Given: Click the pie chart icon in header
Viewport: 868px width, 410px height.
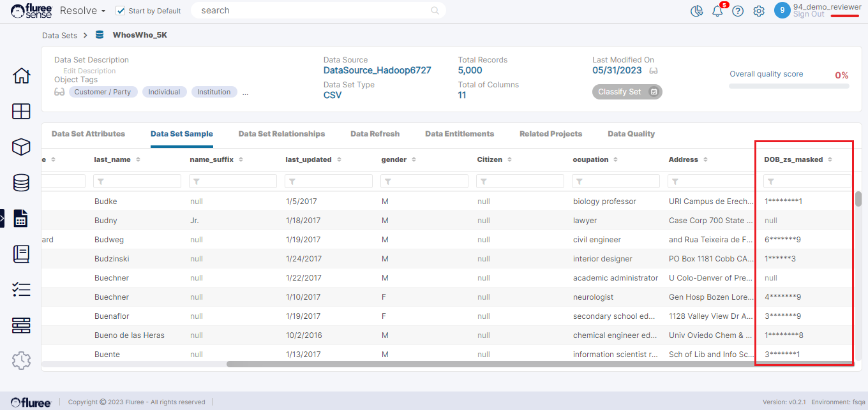Looking at the screenshot, I should [x=696, y=11].
